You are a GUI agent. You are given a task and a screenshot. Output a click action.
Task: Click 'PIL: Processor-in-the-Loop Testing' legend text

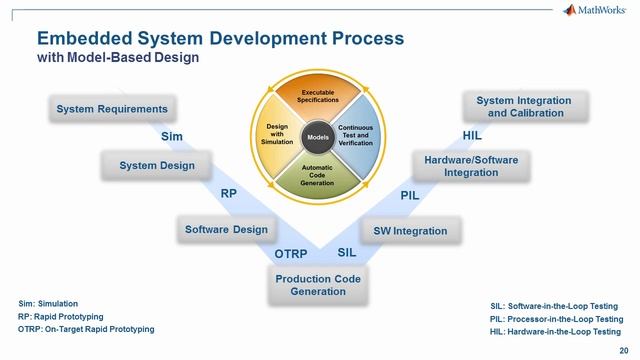tap(557, 319)
